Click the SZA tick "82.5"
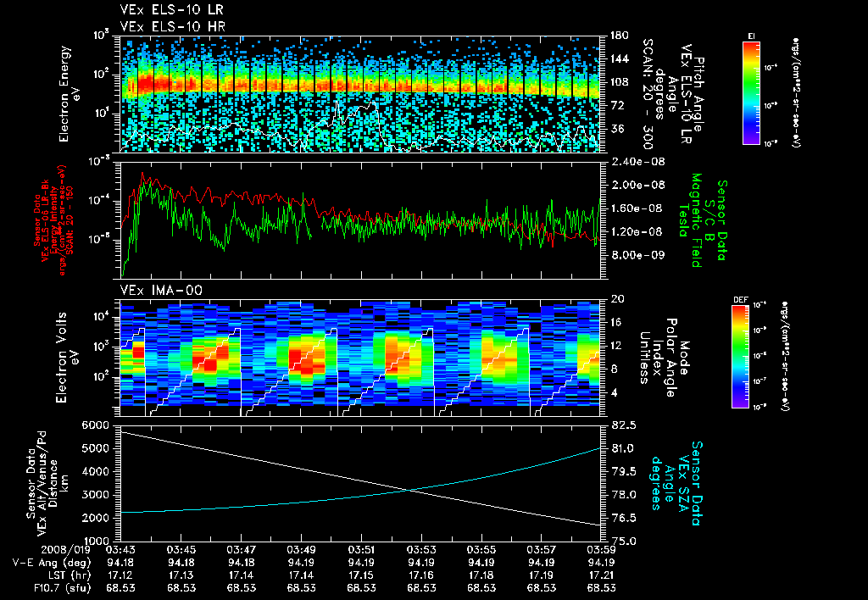The height and width of the screenshot is (600, 868). 623,425
